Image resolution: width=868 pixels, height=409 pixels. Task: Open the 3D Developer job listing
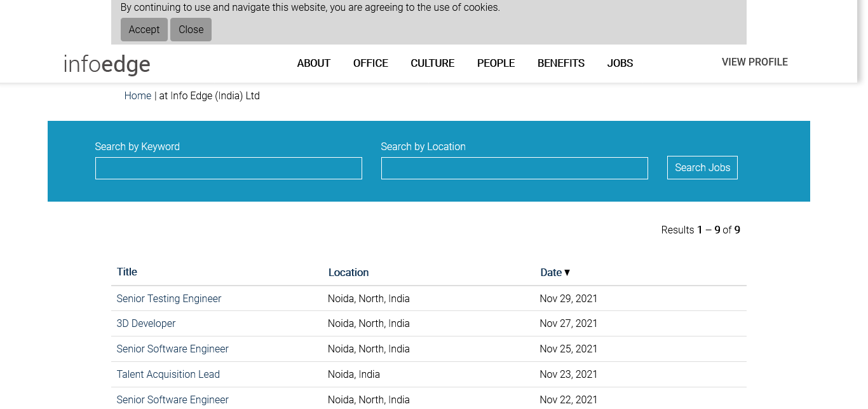click(146, 324)
